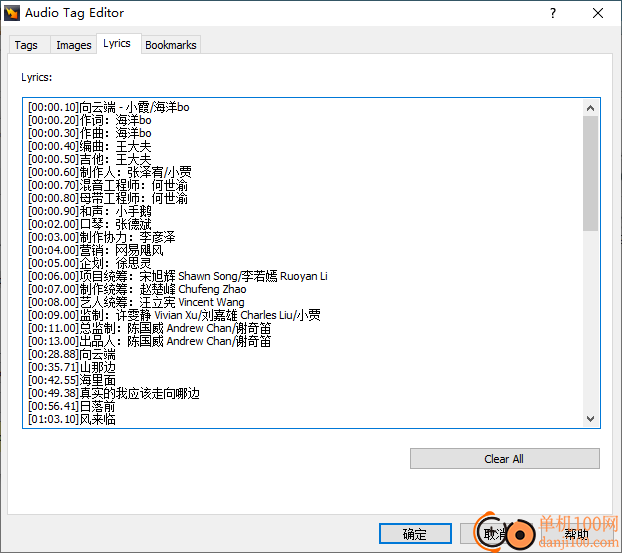The width and height of the screenshot is (622, 553).
Task: Click the 取消 cancel button
Action: click(495, 534)
